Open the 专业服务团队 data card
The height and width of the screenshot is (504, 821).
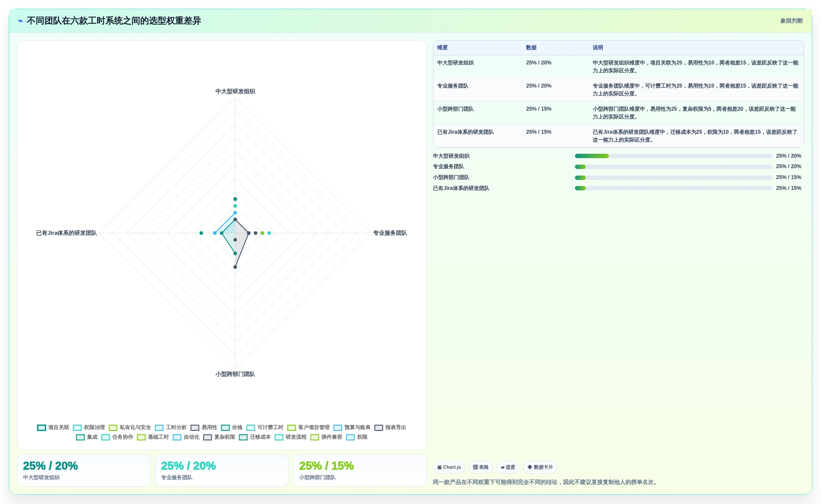coord(222,470)
